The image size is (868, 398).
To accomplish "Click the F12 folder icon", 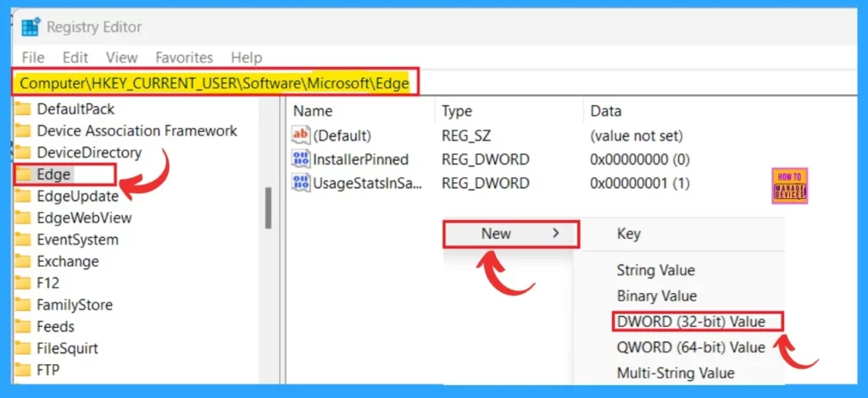I will [23, 283].
